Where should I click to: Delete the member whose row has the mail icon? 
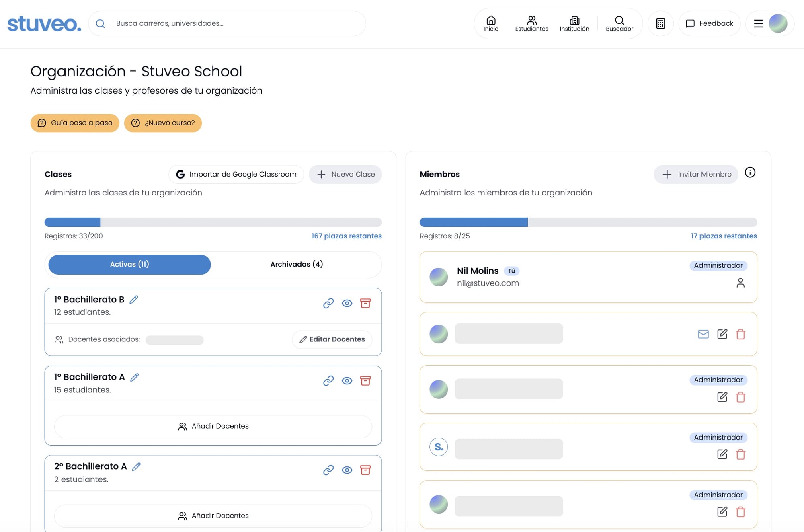click(740, 334)
